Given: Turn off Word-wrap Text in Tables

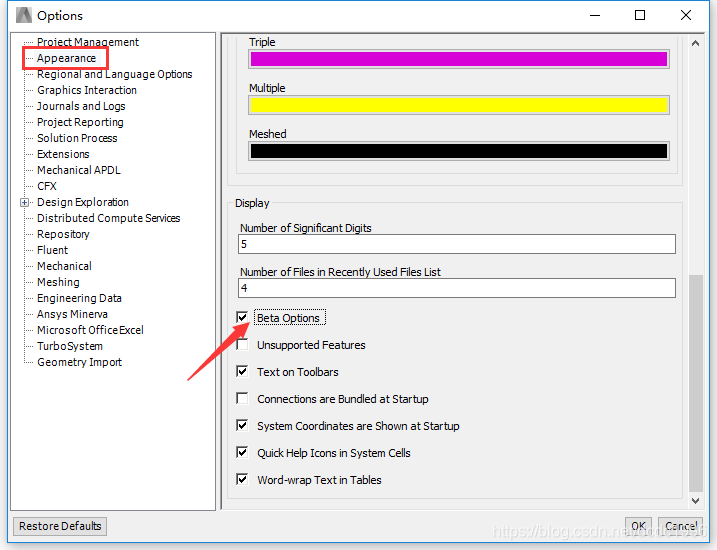Looking at the screenshot, I should [242, 480].
